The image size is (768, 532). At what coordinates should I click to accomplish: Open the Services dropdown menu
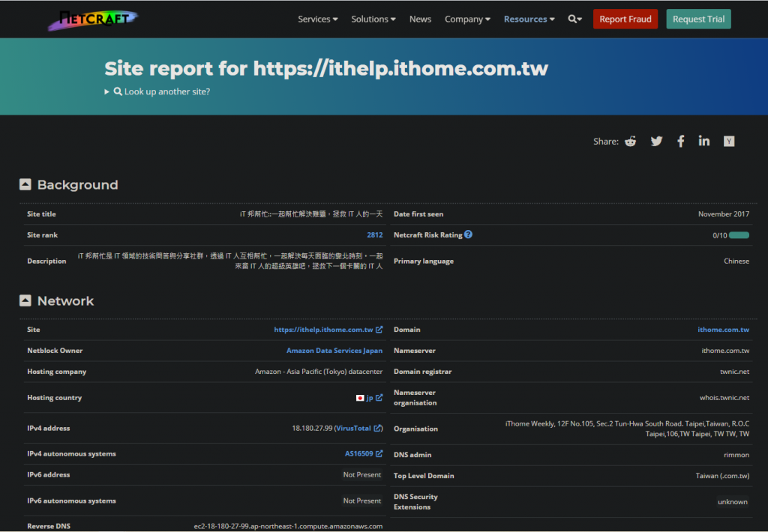[x=317, y=19]
